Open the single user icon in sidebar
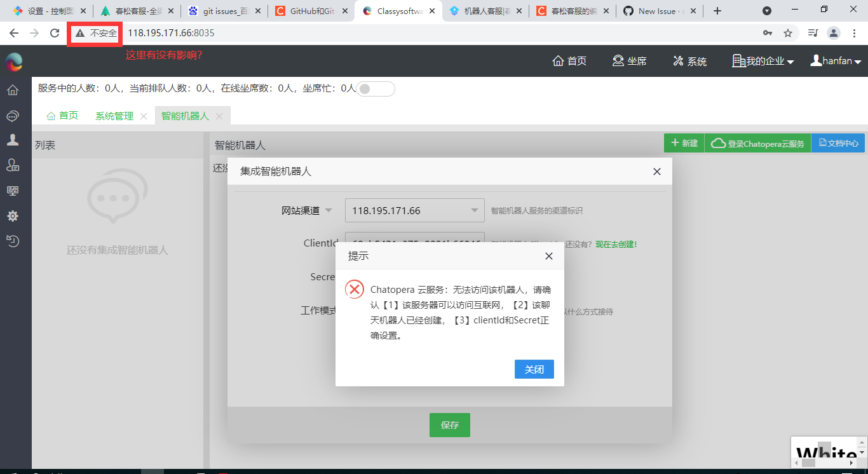 [x=12, y=140]
